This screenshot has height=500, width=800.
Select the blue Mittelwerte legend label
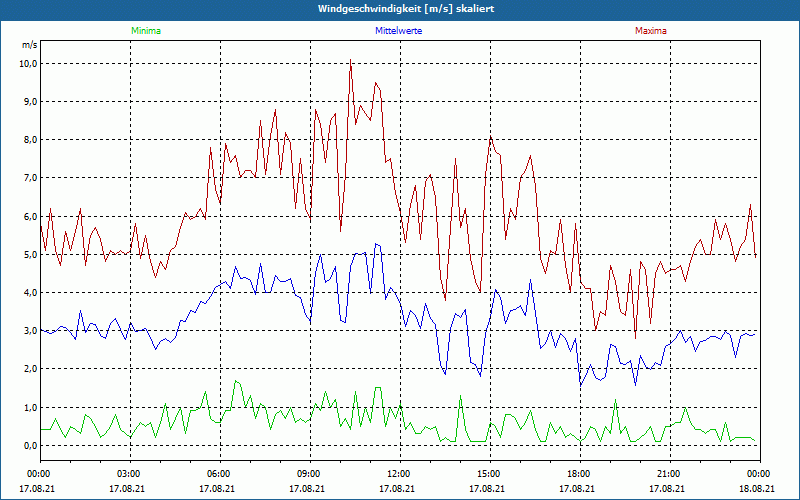(x=397, y=31)
